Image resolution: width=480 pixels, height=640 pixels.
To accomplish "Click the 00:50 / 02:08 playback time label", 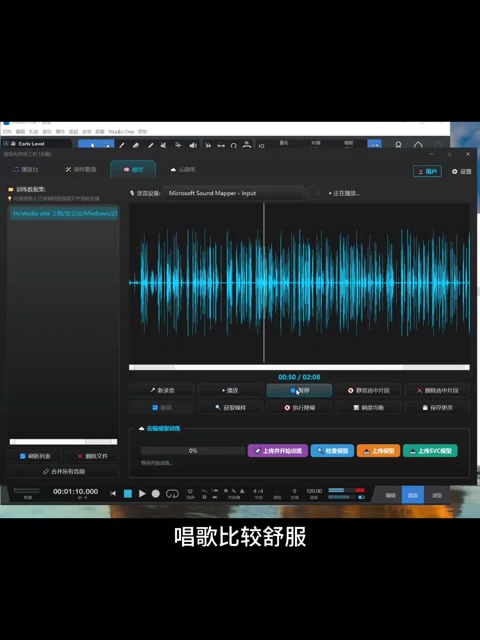I will click(x=299, y=377).
